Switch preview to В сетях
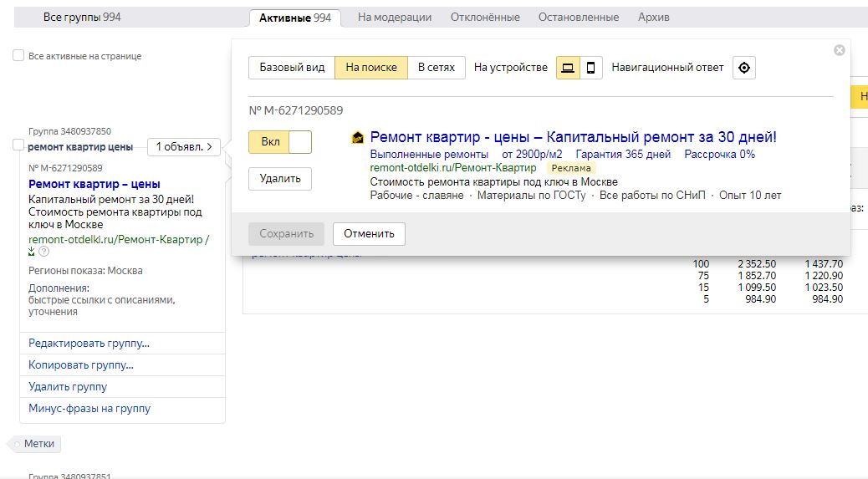This screenshot has width=868, height=479. click(437, 68)
